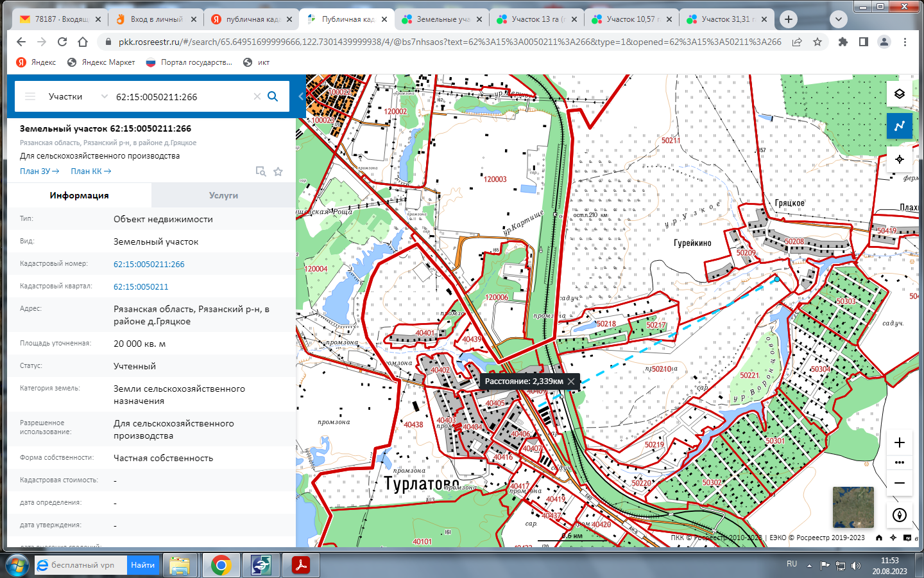Run search with the magnifier icon
Screen dimensions: 924x578
tap(273, 96)
